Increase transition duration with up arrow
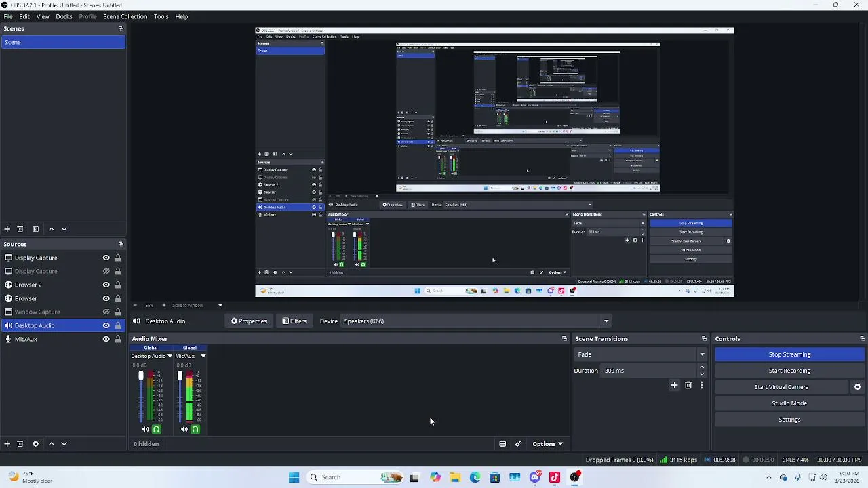 click(x=702, y=367)
